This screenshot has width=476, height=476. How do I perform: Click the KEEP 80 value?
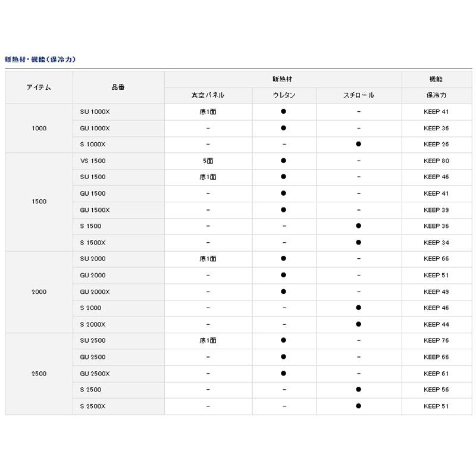pos(436,161)
